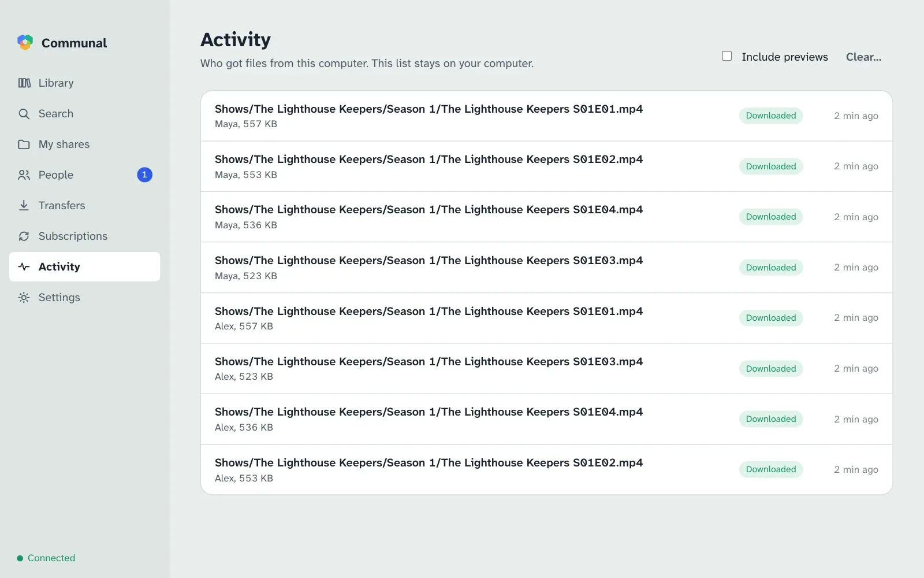The image size is (924, 578).
Task: Enable the Include previews checkbox
Action: (x=727, y=56)
